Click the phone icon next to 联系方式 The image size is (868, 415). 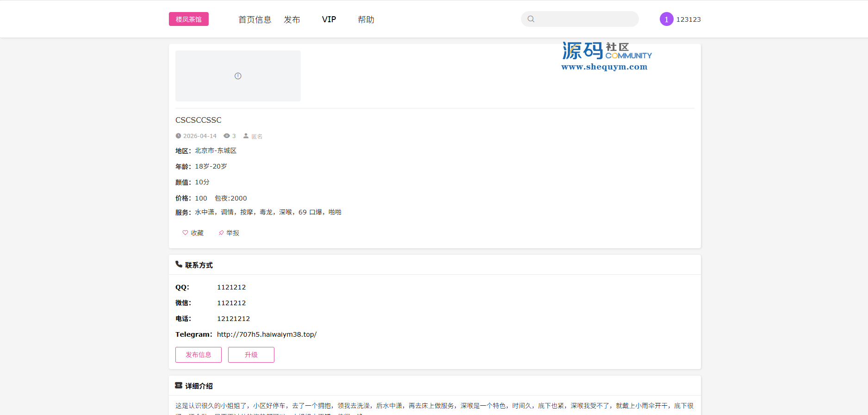point(179,264)
